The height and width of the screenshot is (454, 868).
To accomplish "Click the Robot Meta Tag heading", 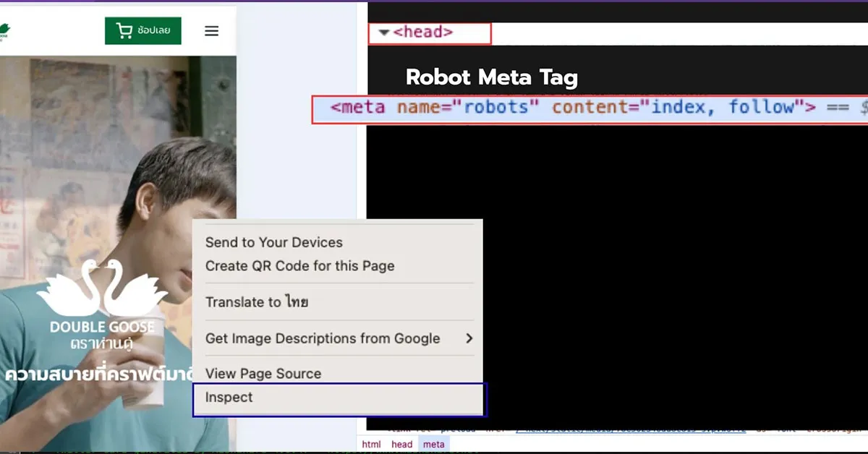I will [x=491, y=77].
